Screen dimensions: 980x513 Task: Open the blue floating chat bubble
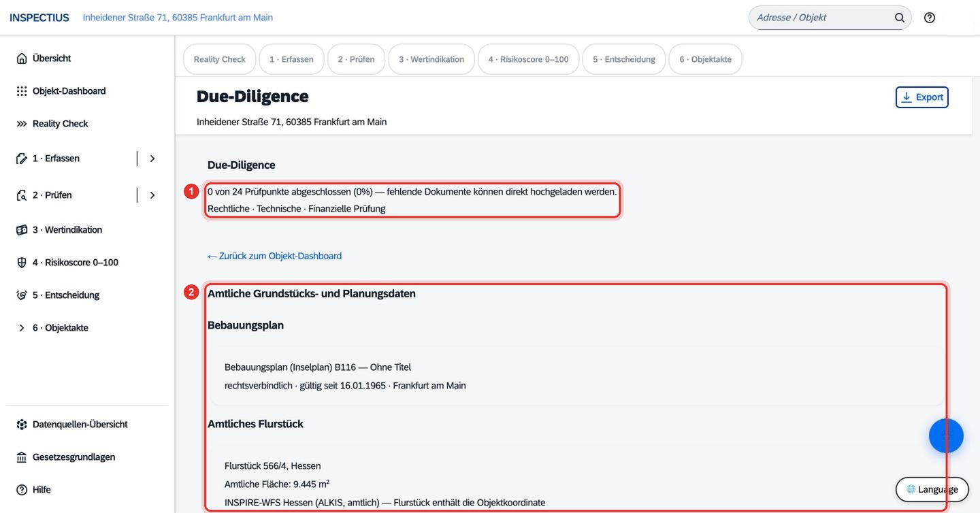[946, 436]
